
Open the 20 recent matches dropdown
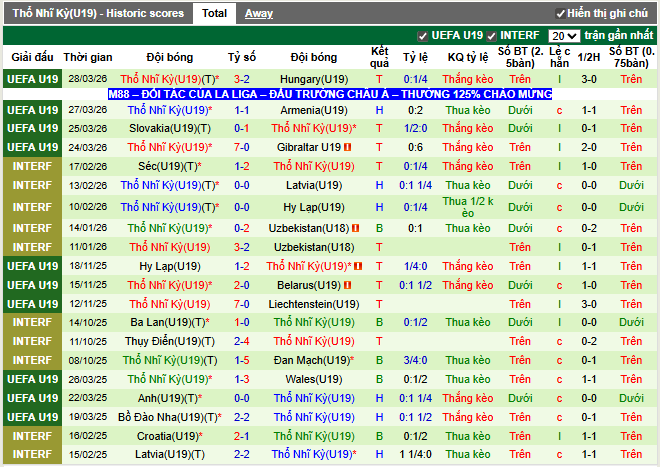click(x=563, y=36)
